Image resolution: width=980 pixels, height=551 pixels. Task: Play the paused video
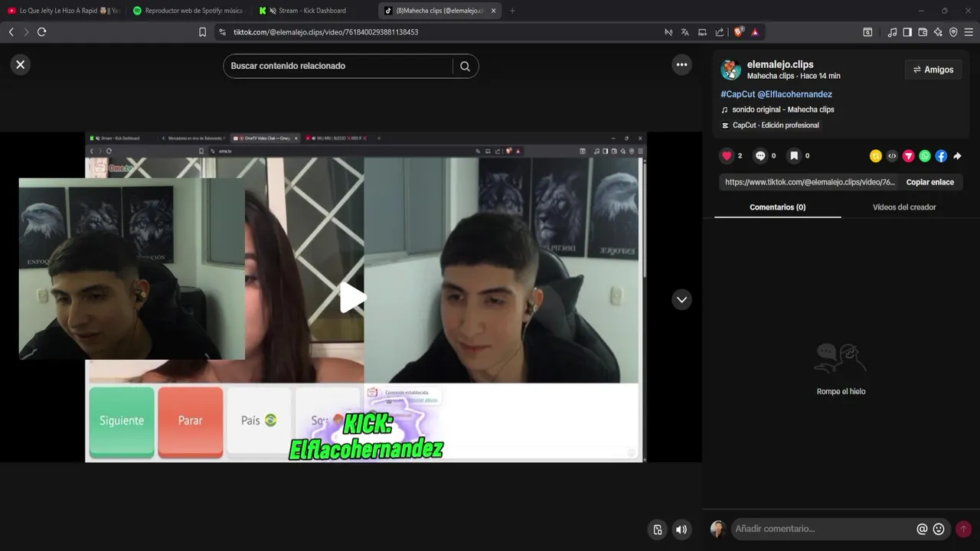coord(353,297)
